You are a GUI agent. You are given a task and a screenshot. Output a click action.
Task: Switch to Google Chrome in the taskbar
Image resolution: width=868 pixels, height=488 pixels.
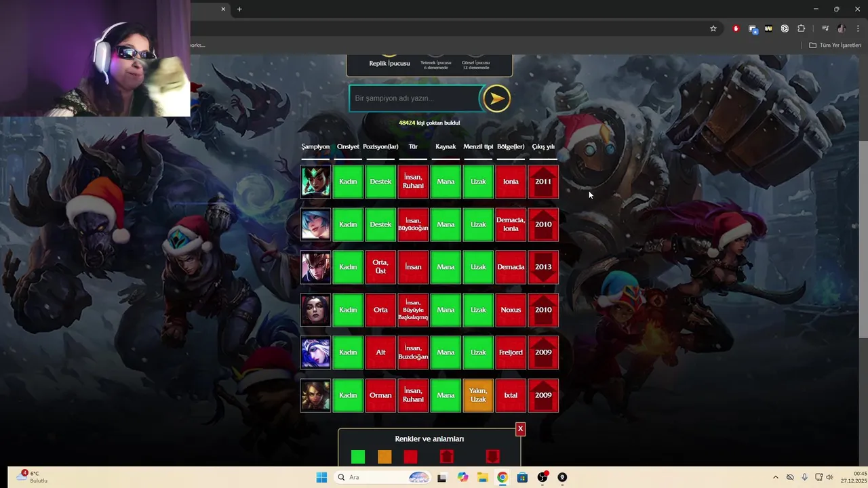(x=502, y=477)
